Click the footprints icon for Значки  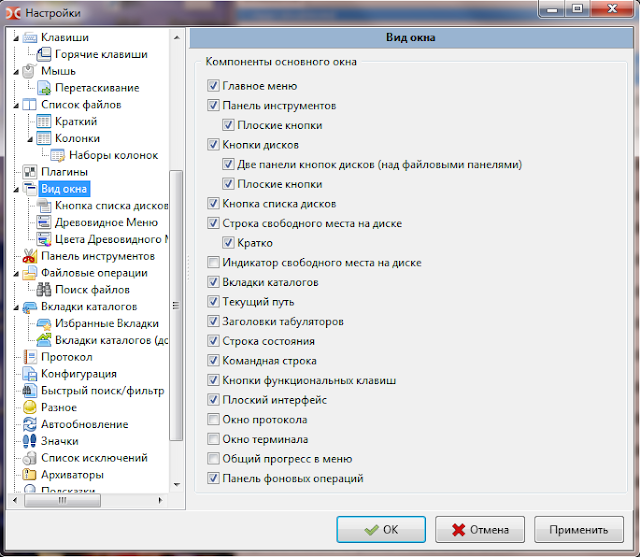point(29,441)
